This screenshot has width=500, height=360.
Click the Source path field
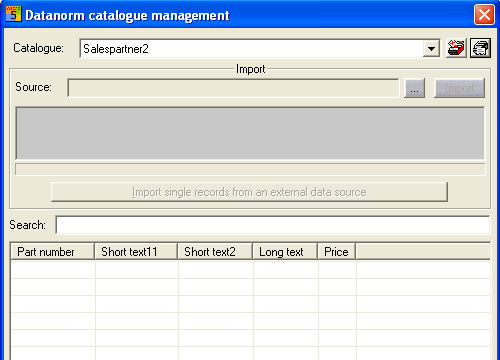[x=233, y=88]
